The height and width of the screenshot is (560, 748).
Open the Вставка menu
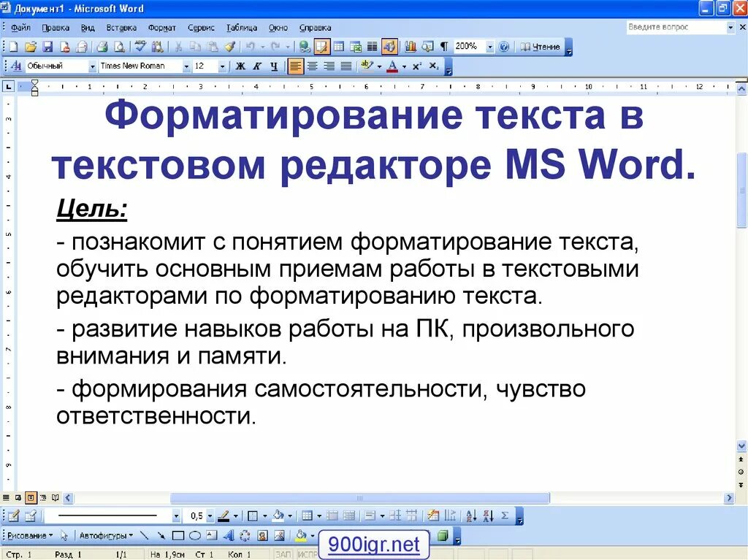click(x=121, y=28)
